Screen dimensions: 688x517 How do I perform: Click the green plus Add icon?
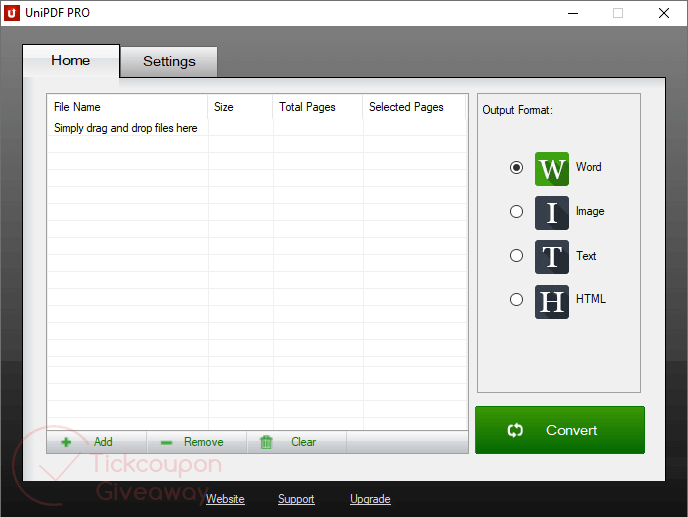click(66, 442)
